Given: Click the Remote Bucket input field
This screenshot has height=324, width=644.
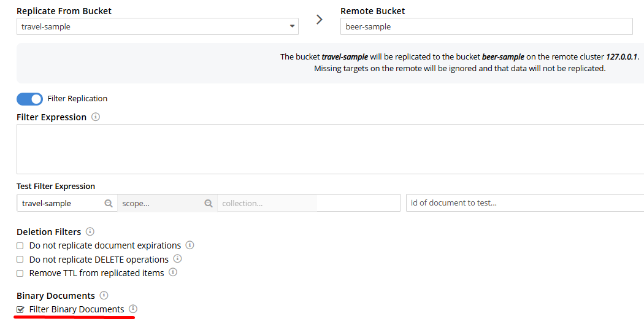Looking at the screenshot, I should tap(486, 26).
